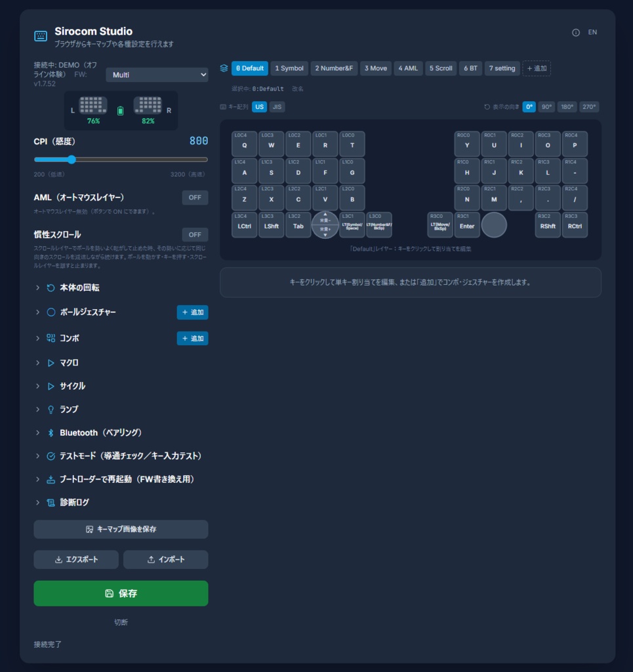Viewport: 633px width, 672px height.
Task: Click the log icon beside 診断ログ
Action: (51, 502)
